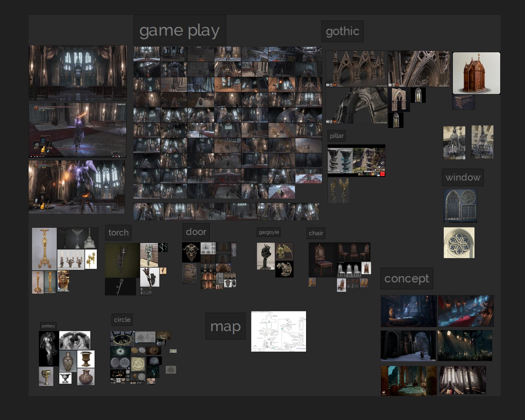Viewport: 525px width, 420px height.
Task: Select the "pottery" label
Action: coord(48,326)
